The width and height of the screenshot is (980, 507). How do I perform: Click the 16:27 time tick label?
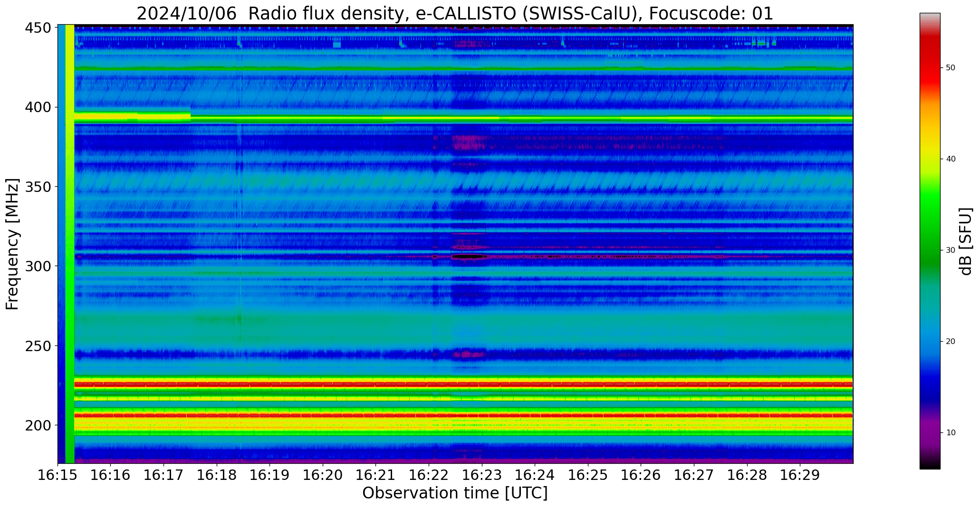[x=694, y=475]
